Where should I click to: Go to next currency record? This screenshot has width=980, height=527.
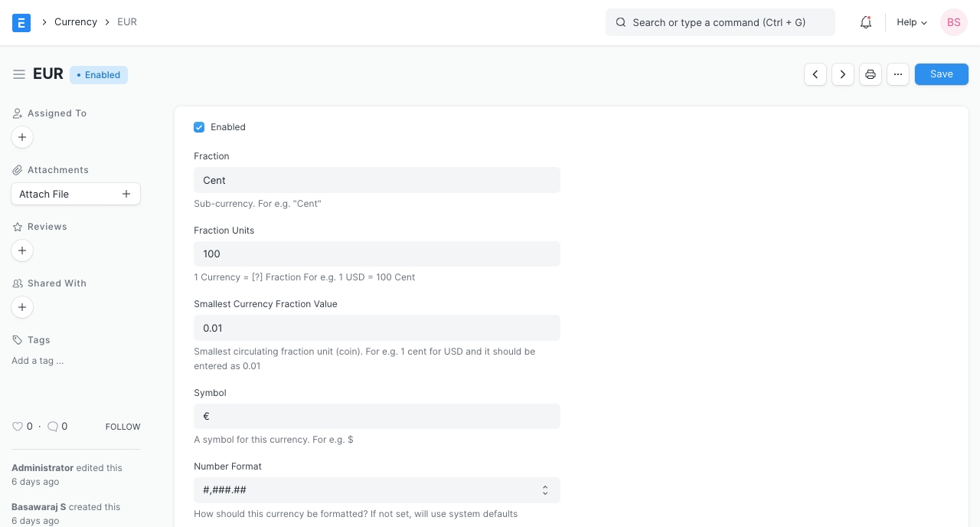(x=843, y=74)
